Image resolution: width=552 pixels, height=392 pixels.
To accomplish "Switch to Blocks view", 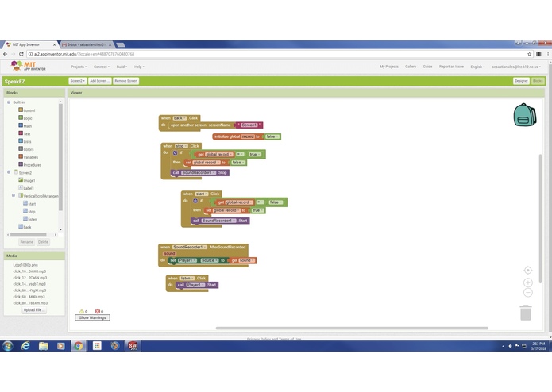I will tap(538, 81).
